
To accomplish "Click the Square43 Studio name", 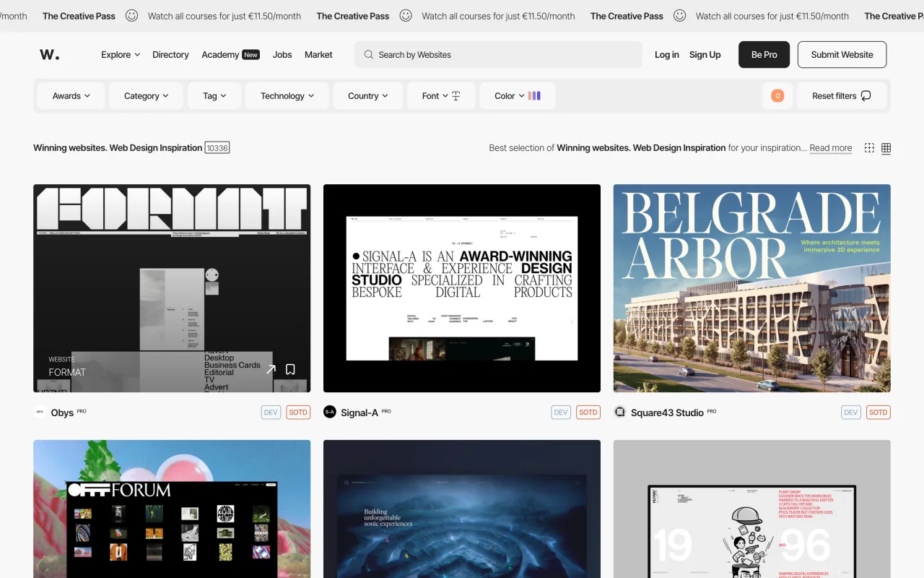I will tap(667, 413).
